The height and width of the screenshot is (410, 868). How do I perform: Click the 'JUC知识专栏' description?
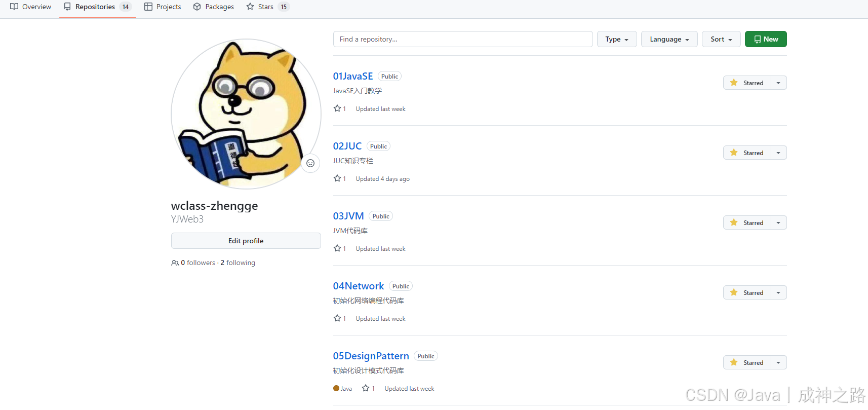pos(353,161)
